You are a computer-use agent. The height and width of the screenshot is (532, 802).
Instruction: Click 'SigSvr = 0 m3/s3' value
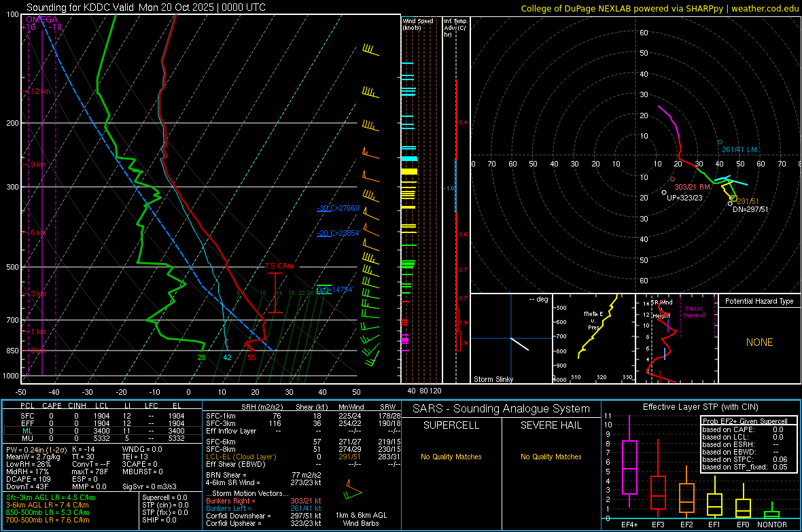click(x=150, y=486)
